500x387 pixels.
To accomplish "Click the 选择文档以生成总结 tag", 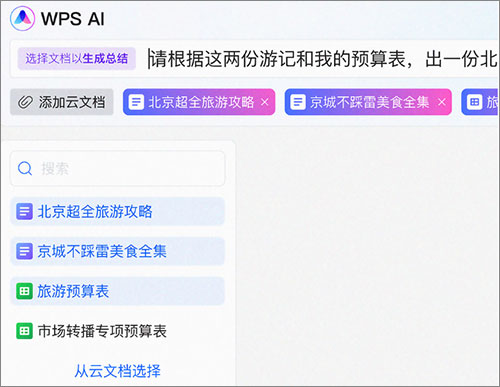I will click(x=77, y=59).
